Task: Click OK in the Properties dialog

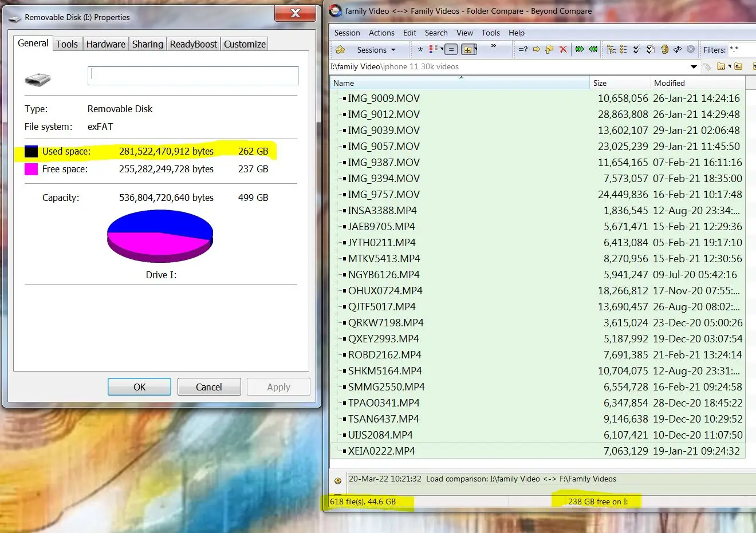Action: [x=139, y=387]
